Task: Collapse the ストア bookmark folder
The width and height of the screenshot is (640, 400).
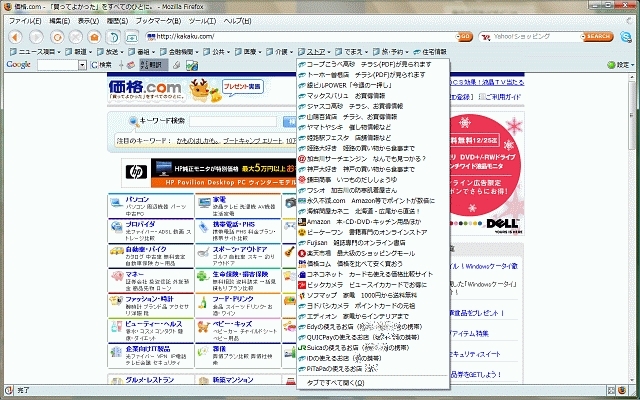Action: click(314, 52)
